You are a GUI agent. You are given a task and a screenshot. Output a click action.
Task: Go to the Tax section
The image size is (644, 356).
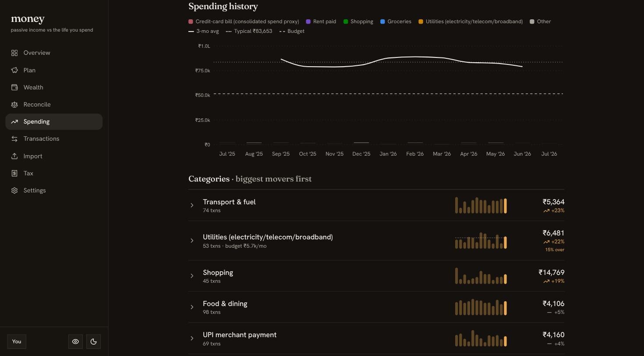point(54,173)
